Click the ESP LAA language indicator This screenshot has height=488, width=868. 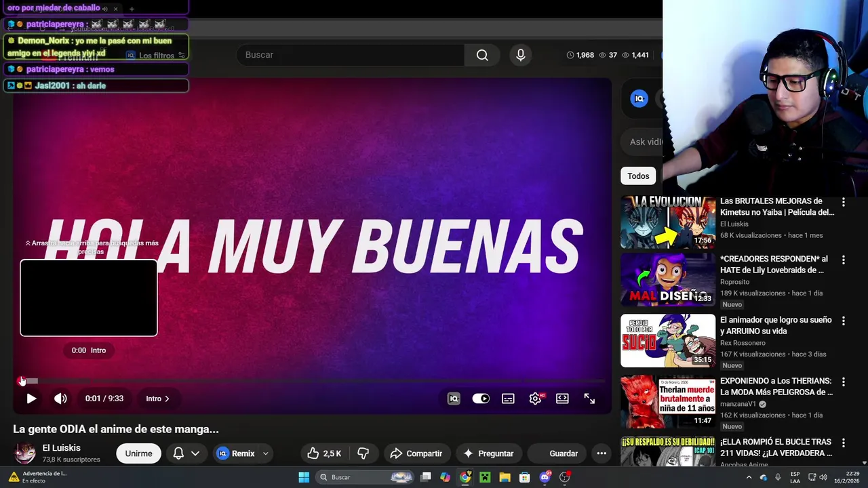(x=795, y=477)
